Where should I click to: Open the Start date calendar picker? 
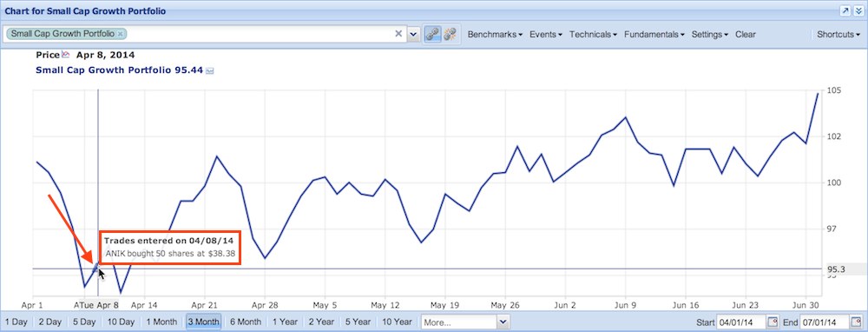pyautogui.click(x=773, y=322)
